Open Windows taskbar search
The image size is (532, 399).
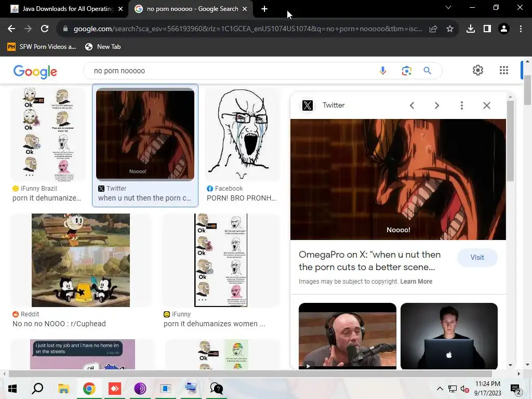[37, 389]
